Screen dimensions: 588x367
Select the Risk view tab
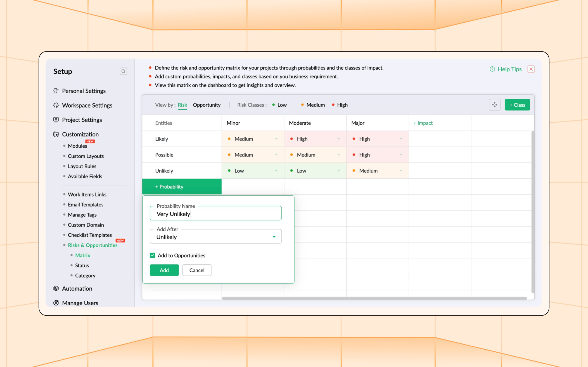tap(182, 105)
